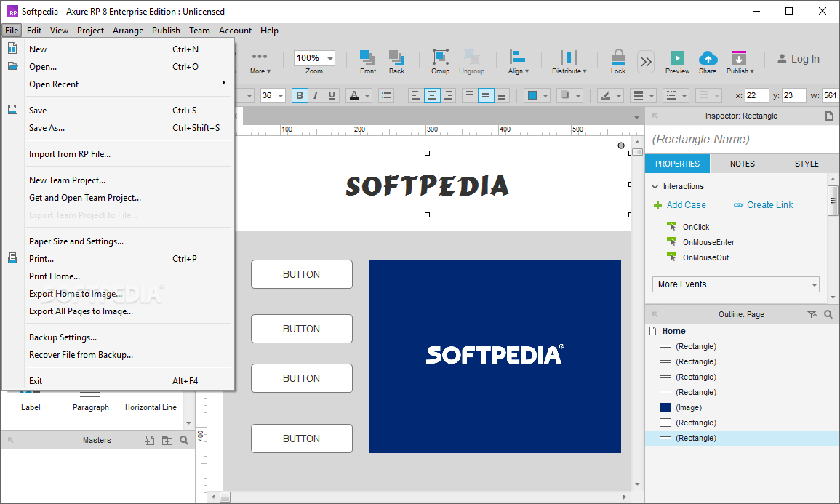Image resolution: width=840 pixels, height=504 pixels.
Task: Toggle Underline formatting
Action: (332, 95)
